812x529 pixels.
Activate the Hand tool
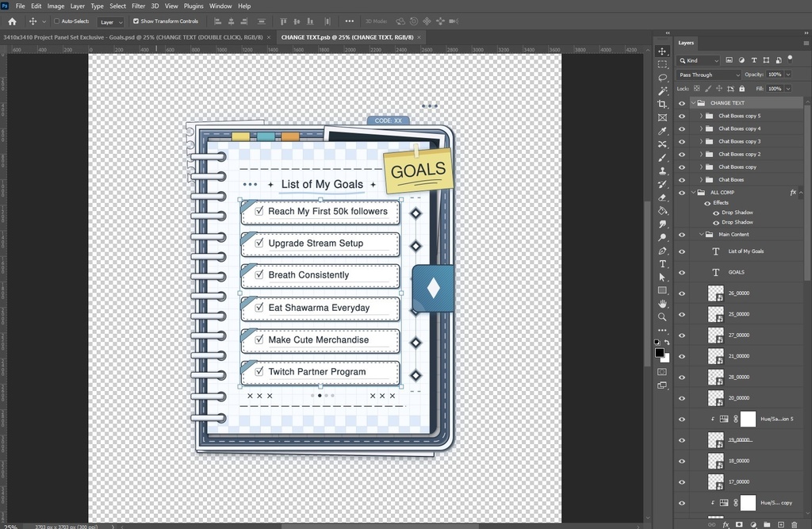pos(662,304)
